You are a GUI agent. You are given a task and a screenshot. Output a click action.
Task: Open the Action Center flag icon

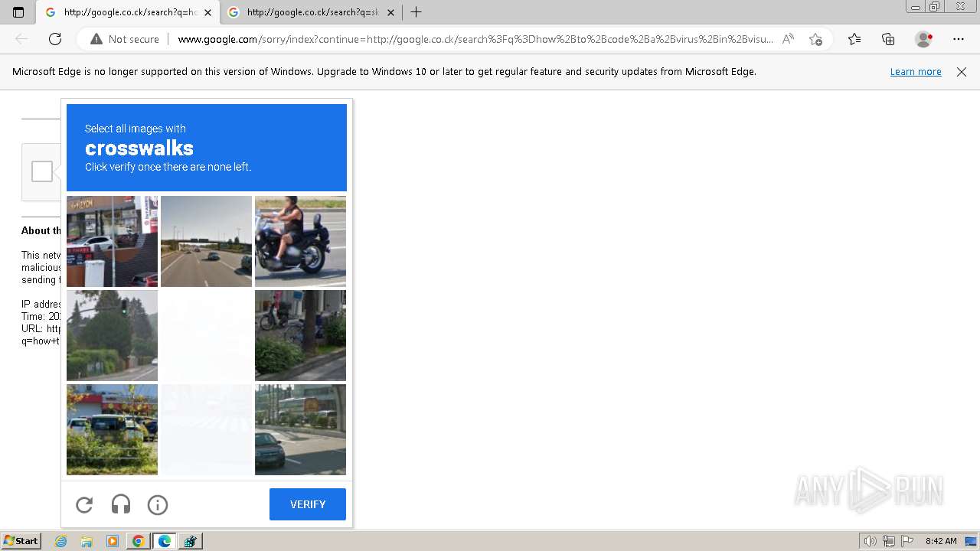(906, 541)
